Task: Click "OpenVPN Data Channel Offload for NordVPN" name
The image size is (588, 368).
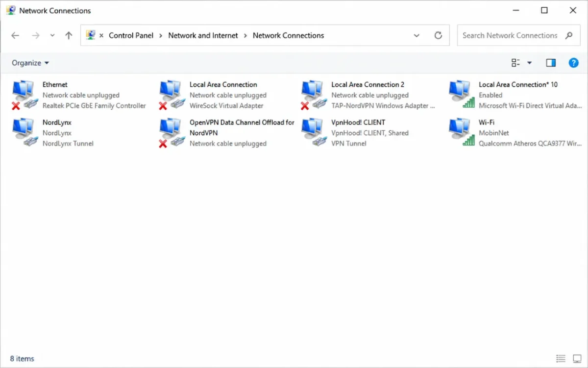Action: coord(242,127)
